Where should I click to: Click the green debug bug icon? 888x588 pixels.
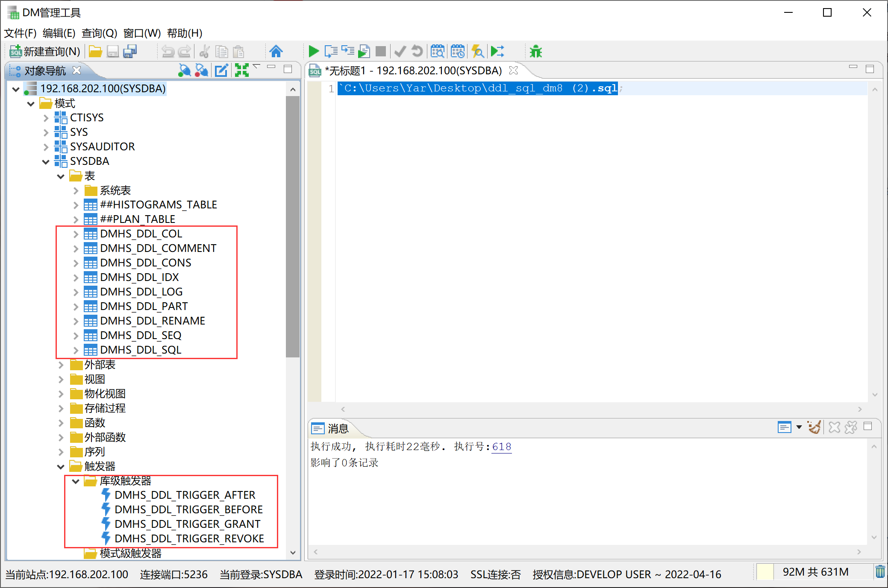tap(535, 52)
